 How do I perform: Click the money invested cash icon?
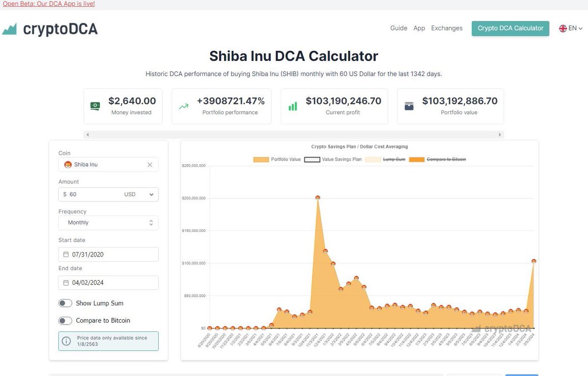(x=95, y=106)
